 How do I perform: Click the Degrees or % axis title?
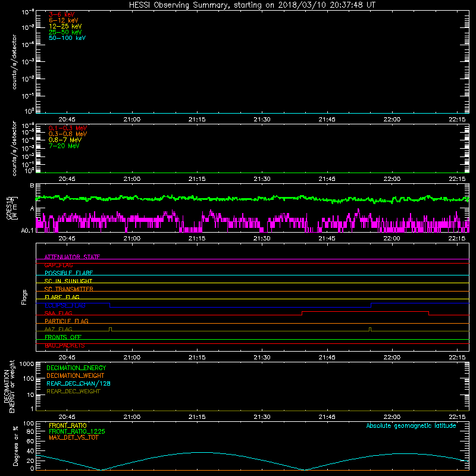(15, 446)
